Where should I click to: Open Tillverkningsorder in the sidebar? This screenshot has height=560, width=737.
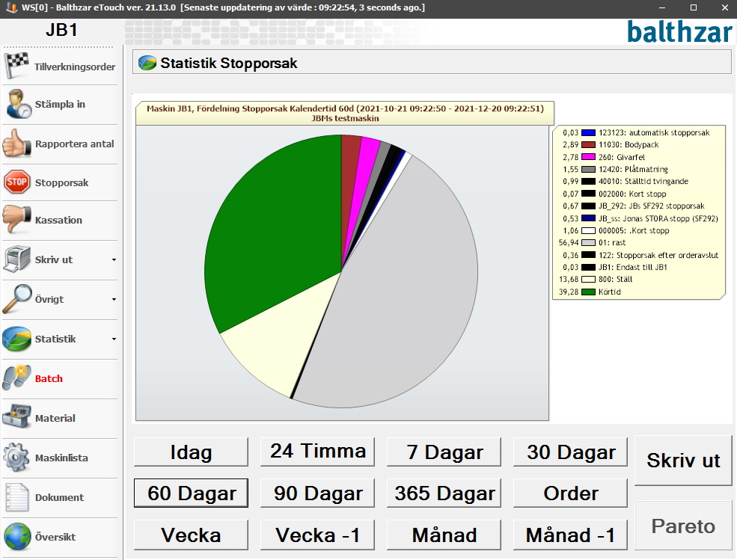60,66
